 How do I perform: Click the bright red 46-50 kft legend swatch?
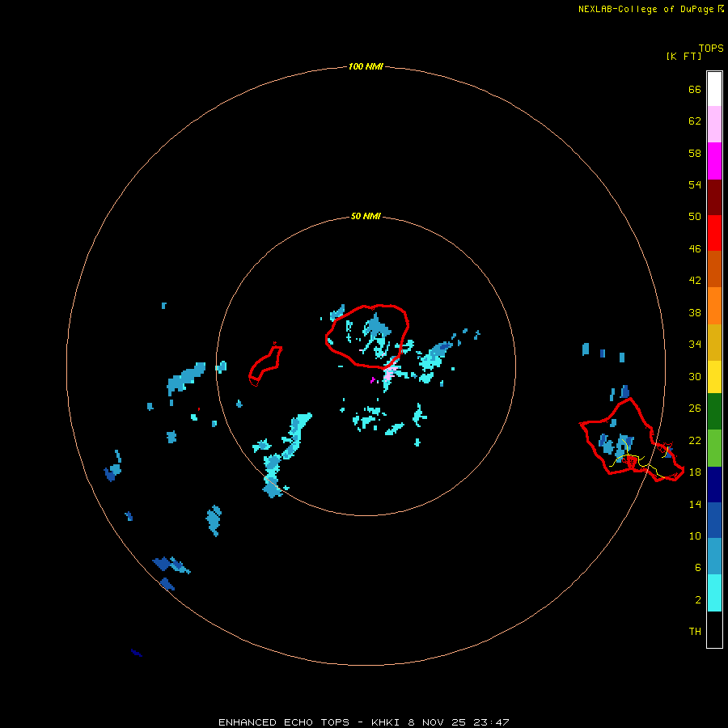pos(714,233)
